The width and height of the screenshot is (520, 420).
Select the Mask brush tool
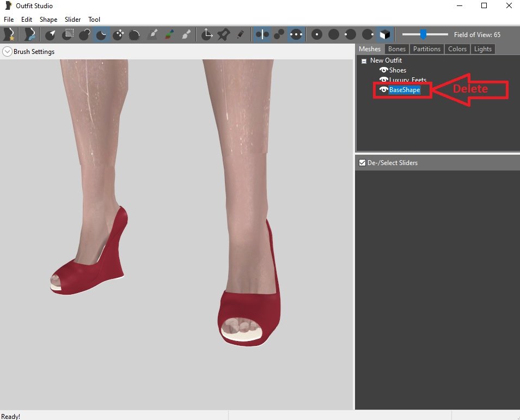pos(68,35)
